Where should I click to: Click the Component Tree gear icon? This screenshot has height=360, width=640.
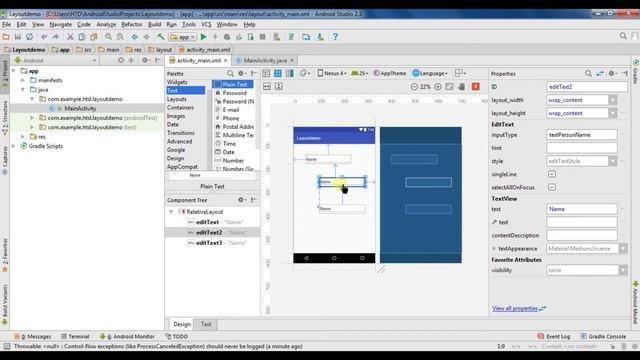pos(241,200)
